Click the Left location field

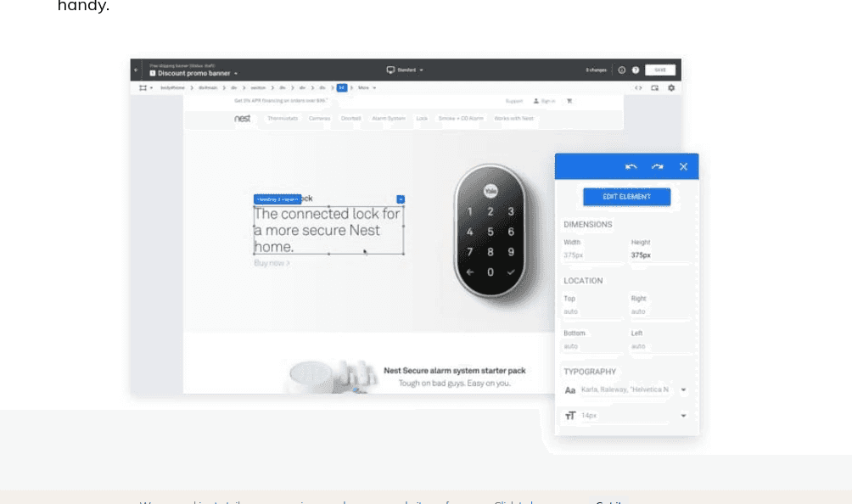click(x=661, y=346)
